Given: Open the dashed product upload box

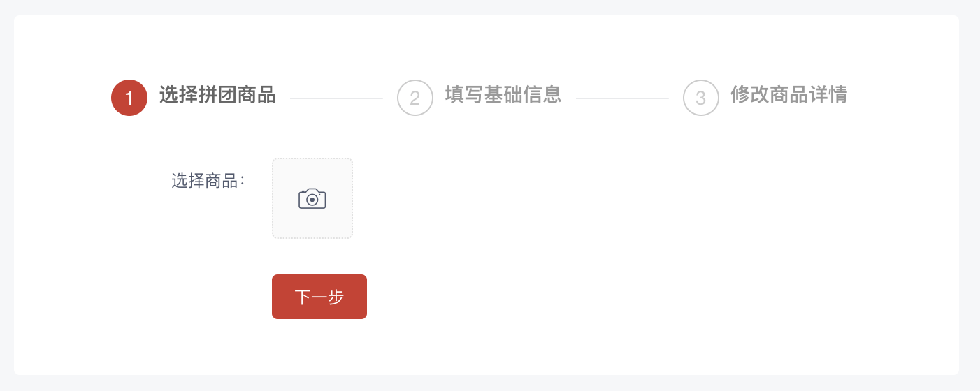Looking at the screenshot, I should (x=312, y=198).
